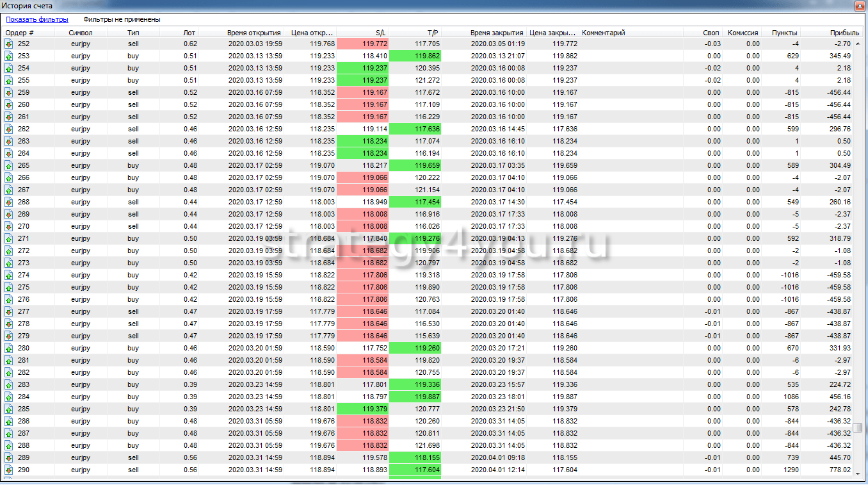The image size is (868, 485).
Task: Select the icon of sell order 259
Action: click(9, 92)
